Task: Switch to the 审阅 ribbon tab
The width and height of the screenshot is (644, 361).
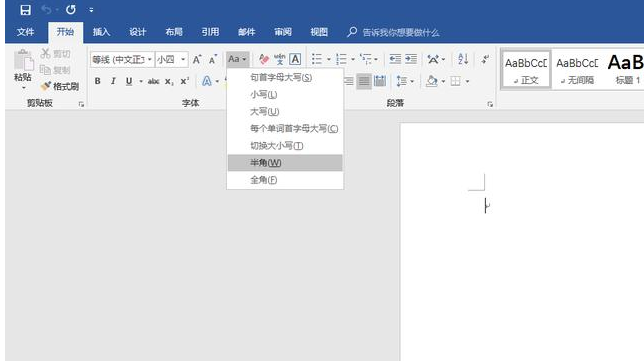Action: point(283,32)
